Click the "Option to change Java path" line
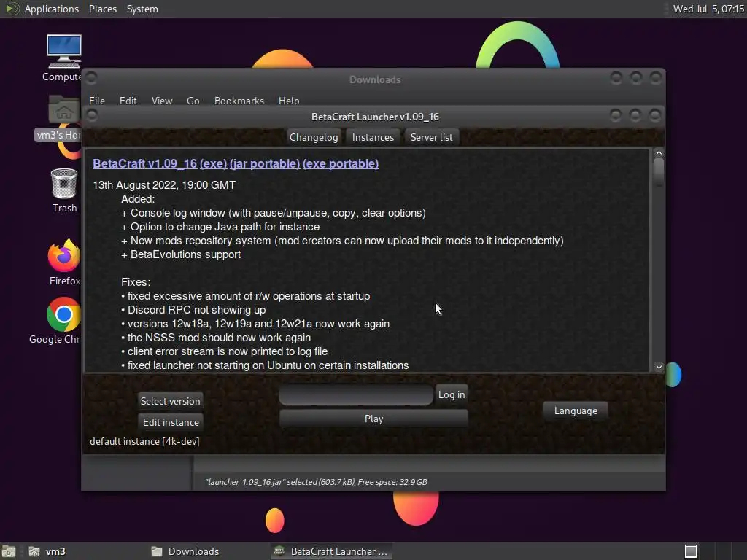 (220, 227)
